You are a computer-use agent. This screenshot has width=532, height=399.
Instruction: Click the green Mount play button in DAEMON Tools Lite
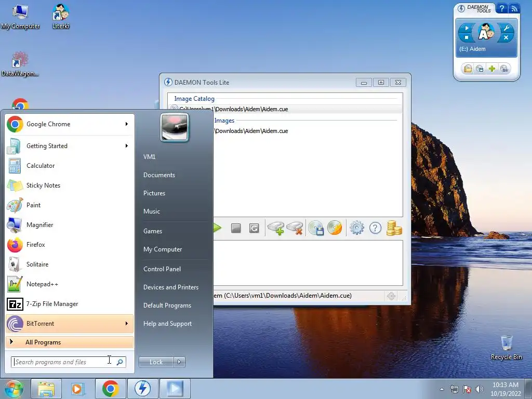(x=217, y=228)
